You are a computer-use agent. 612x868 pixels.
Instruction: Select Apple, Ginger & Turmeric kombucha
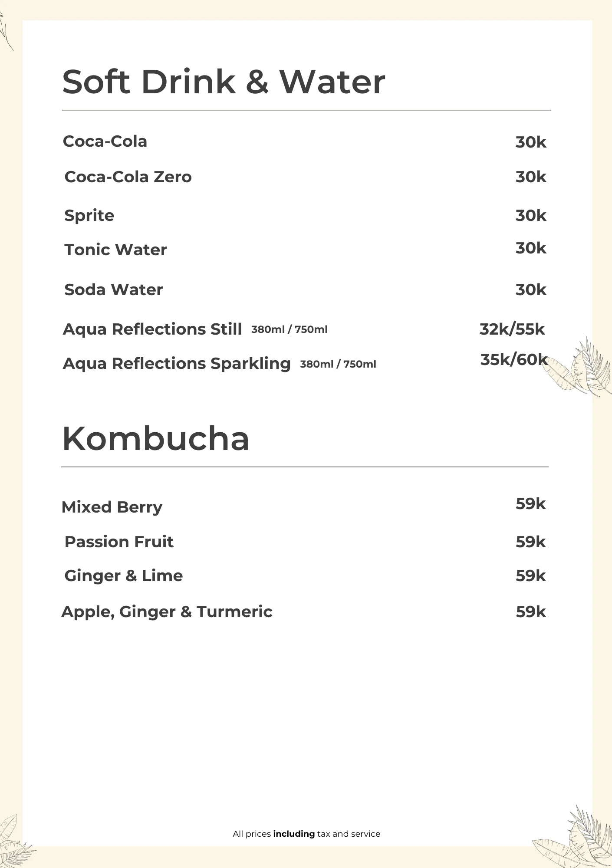[167, 612]
